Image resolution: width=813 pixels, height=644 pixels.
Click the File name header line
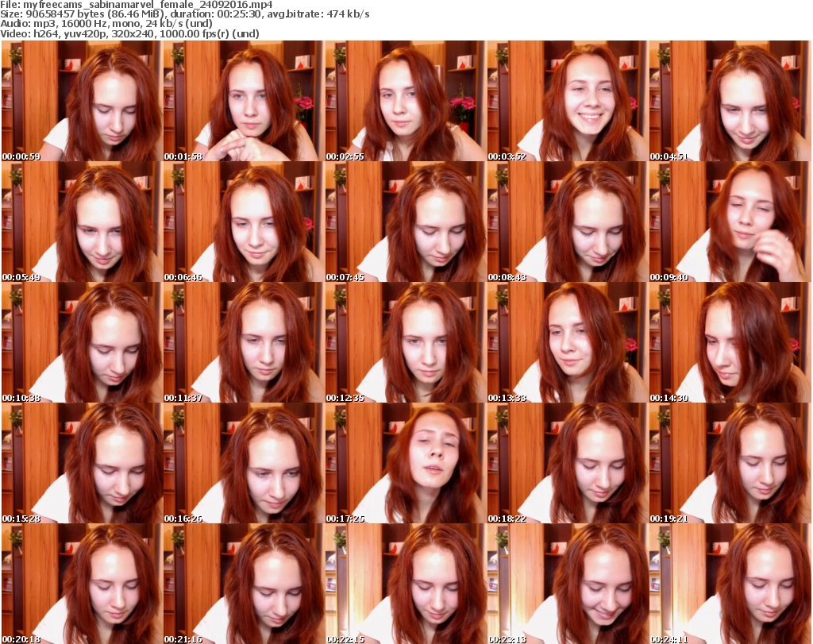click(137, 5)
